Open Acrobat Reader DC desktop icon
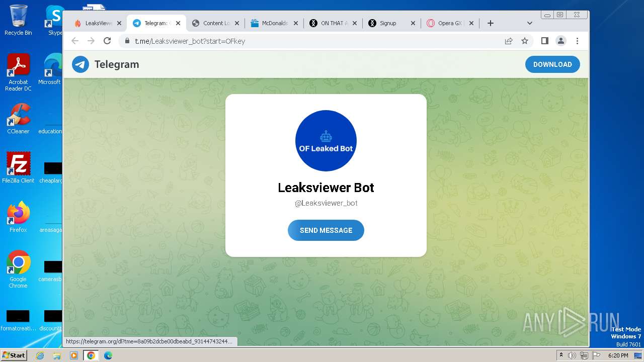The image size is (644, 362). tap(18, 72)
